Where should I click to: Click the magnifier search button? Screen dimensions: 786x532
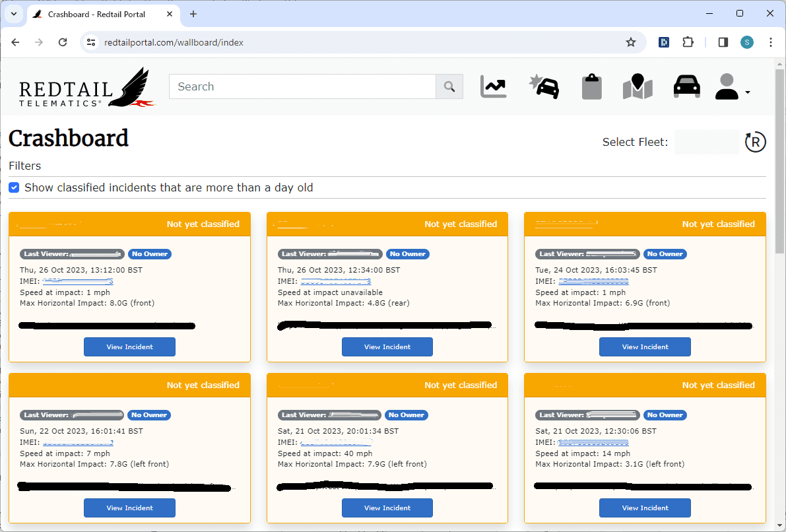[x=449, y=86]
